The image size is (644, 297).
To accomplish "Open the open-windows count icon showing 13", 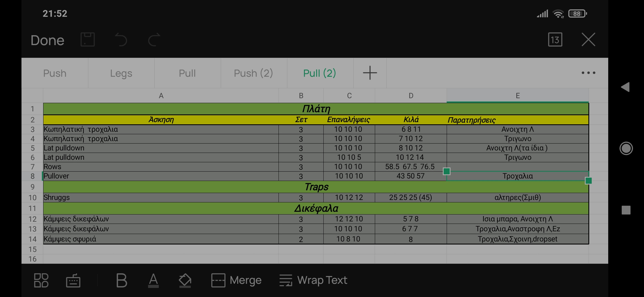I will 555,40.
